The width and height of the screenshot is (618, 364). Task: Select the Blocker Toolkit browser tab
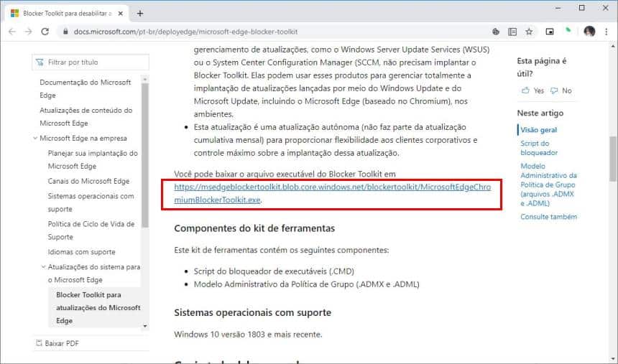click(x=67, y=14)
